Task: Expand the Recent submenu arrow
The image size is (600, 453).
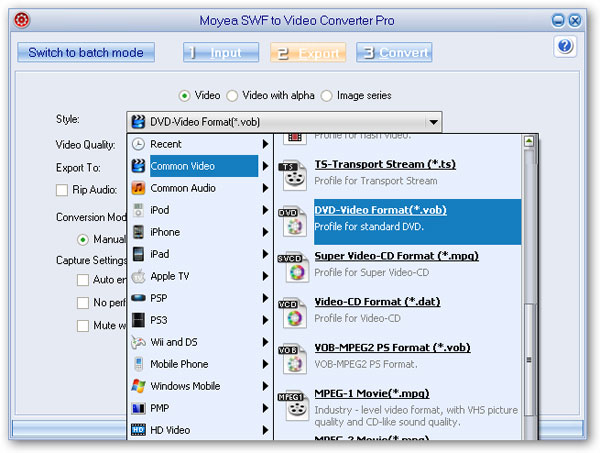Action: 265,144
